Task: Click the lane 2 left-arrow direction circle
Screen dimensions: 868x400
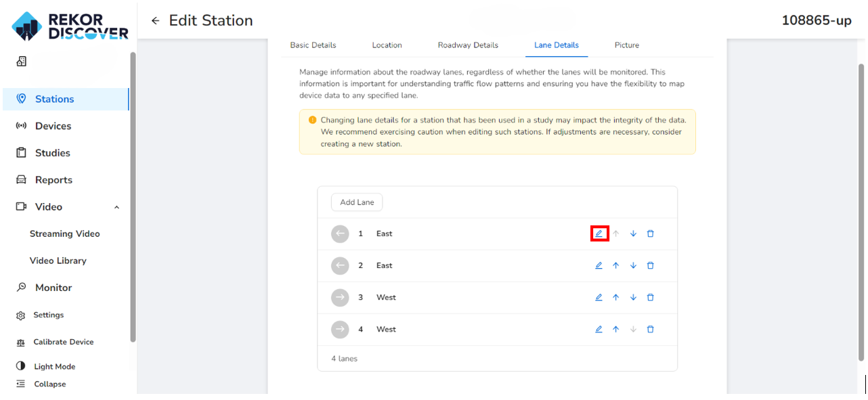Action: point(340,265)
